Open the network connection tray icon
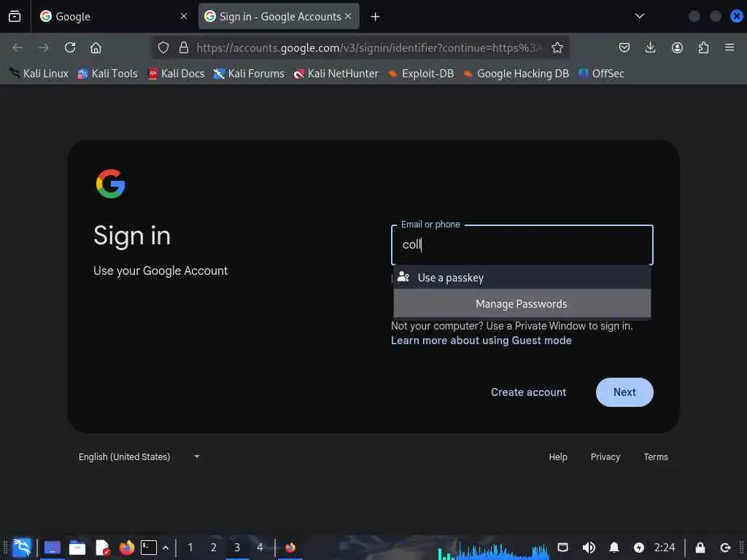 [x=562, y=548]
